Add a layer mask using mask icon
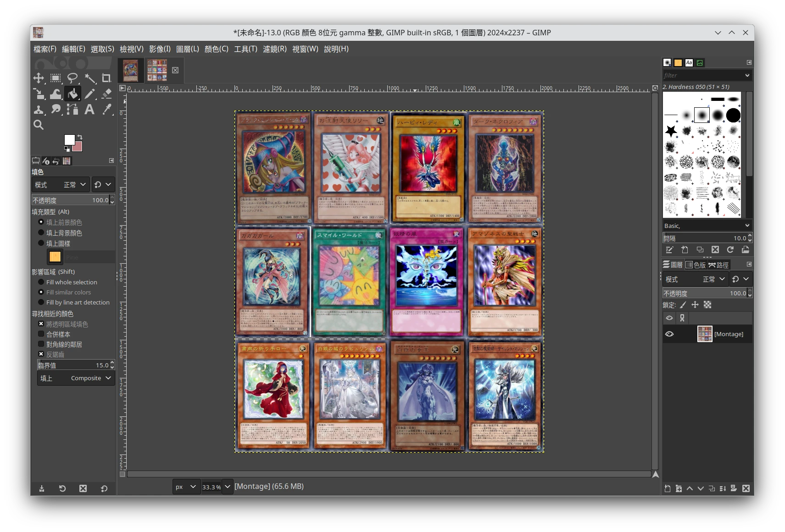The width and height of the screenshot is (785, 532). click(x=733, y=488)
